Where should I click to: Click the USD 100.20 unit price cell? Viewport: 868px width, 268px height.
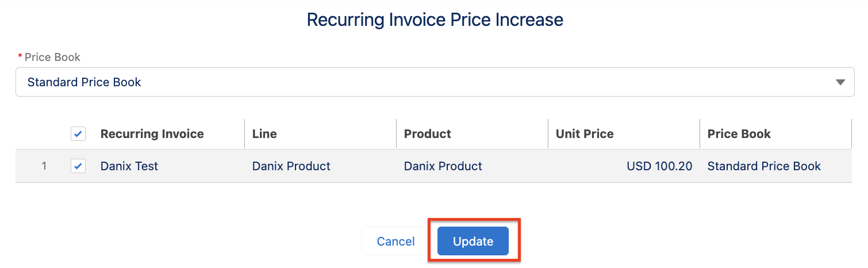659,166
